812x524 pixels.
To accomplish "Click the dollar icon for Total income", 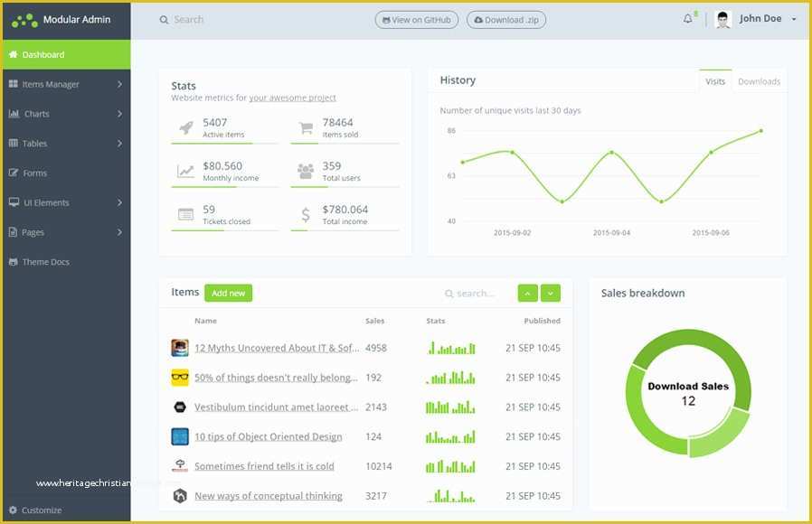I will pyautogui.click(x=306, y=214).
